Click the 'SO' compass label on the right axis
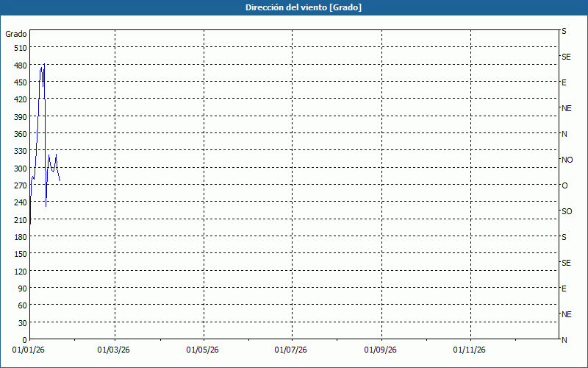Screen dimensions: 588x368 [x=567, y=211]
